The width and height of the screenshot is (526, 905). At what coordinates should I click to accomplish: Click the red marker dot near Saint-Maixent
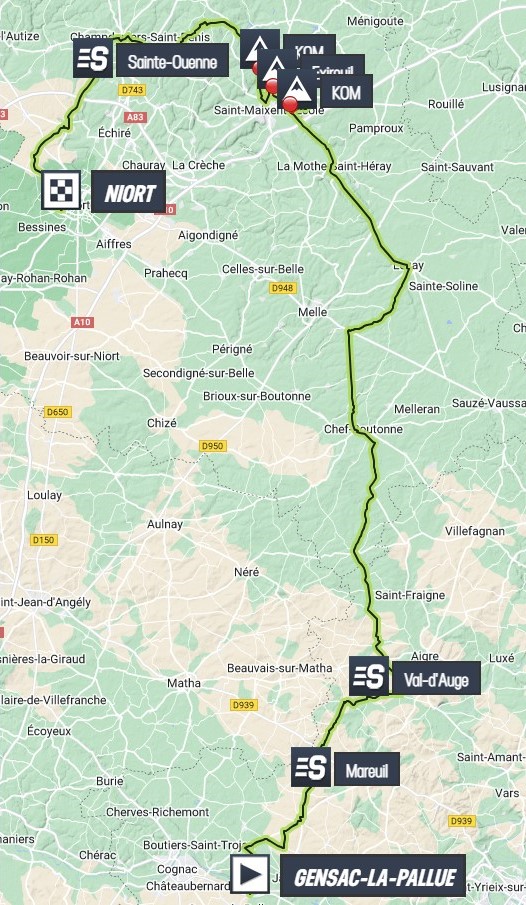[290, 105]
